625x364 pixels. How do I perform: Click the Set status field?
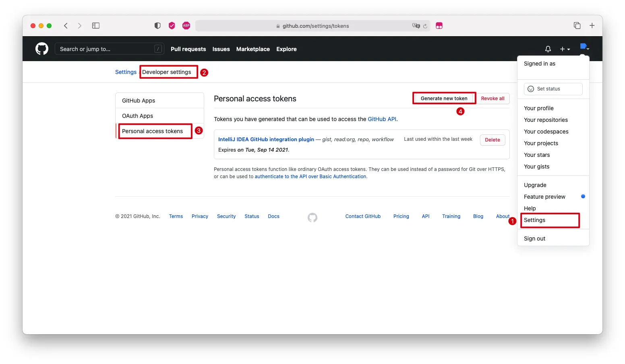click(553, 89)
